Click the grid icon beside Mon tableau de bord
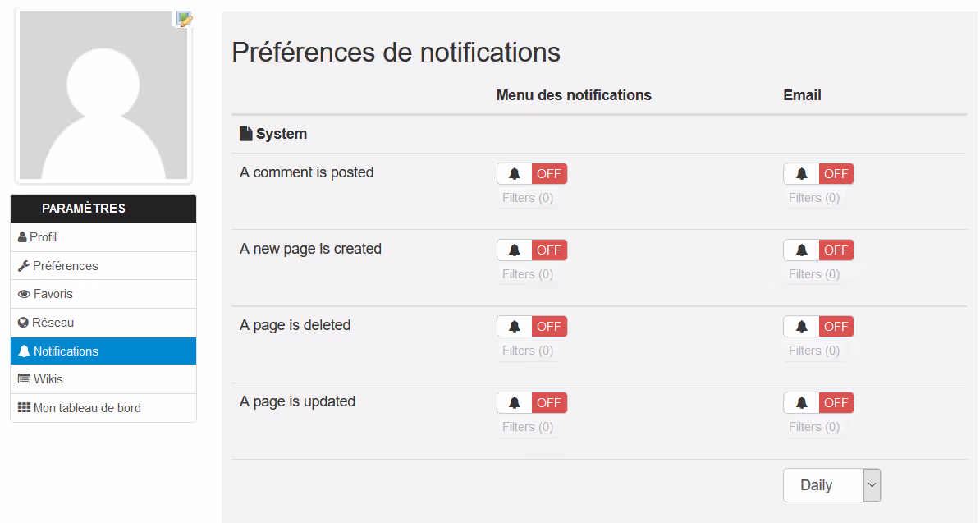Viewport: 980px width, 523px height. [x=24, y=408]
